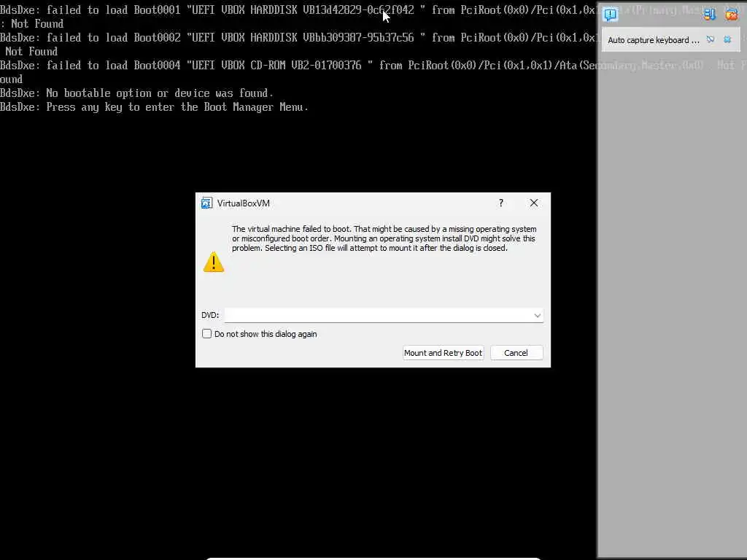Viewport: 747px width, 560px height.
Task: Click the notification panel delete-all icon
Action: coord(731,15)
